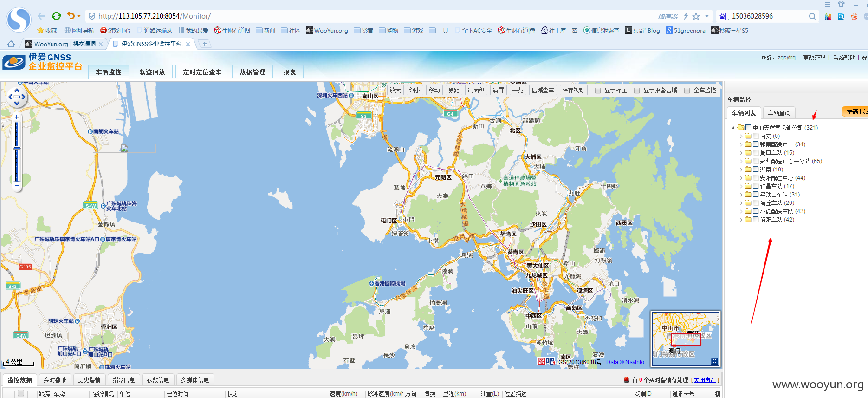Expand the 平顶山车队 tree node
The image size is (868, 398).
741,195
